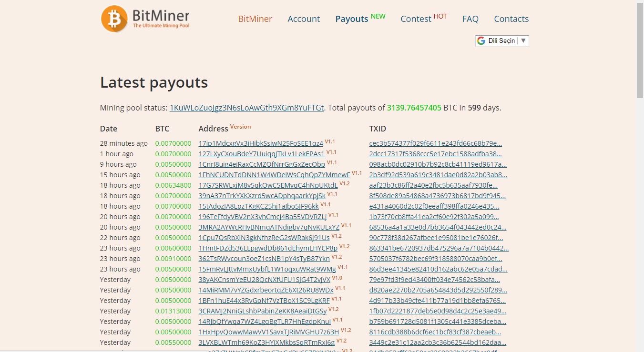Click the Address column header

pos(213,129)
